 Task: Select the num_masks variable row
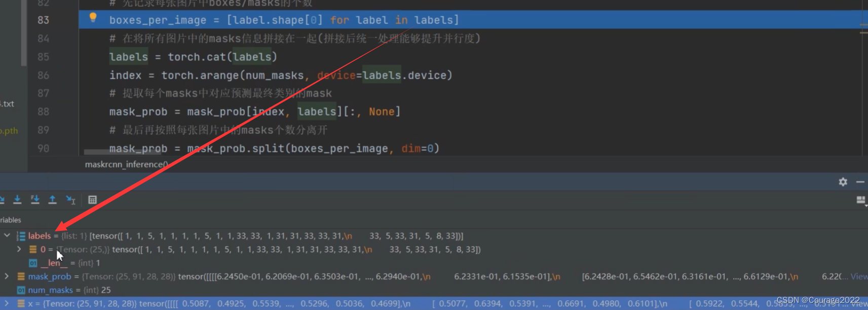pos(434,290)
